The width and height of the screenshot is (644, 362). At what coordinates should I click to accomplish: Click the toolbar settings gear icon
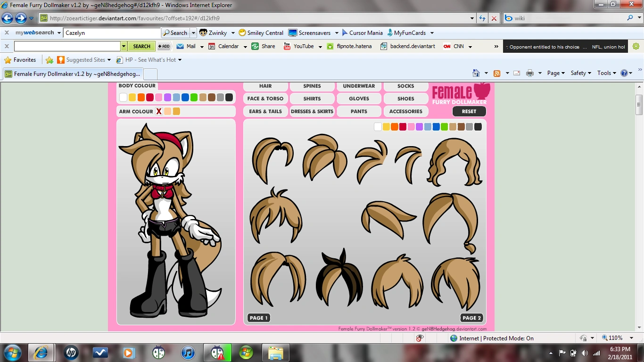636,46
